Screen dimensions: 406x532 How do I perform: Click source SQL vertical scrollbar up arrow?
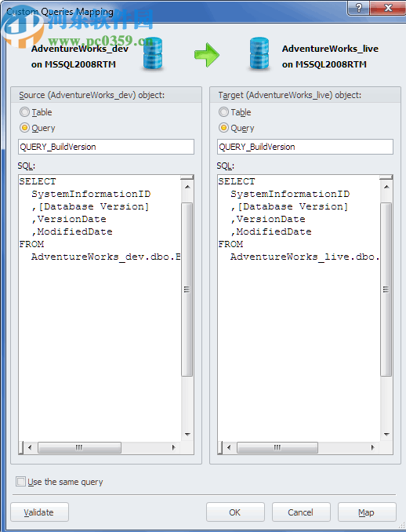[187, 187]
